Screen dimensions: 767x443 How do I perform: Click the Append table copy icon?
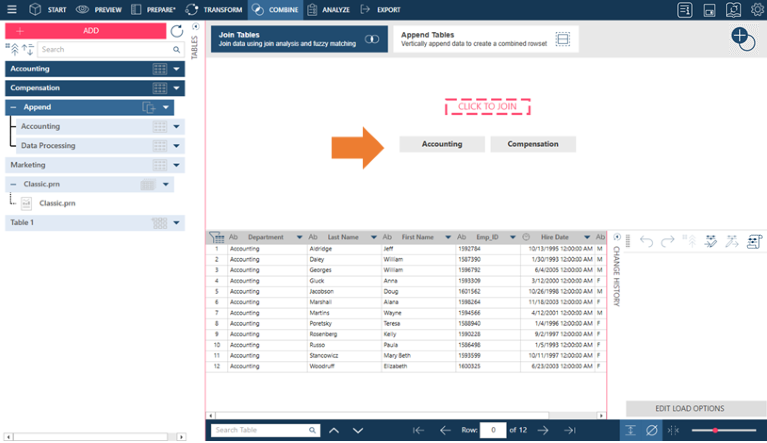pos(149,108)
